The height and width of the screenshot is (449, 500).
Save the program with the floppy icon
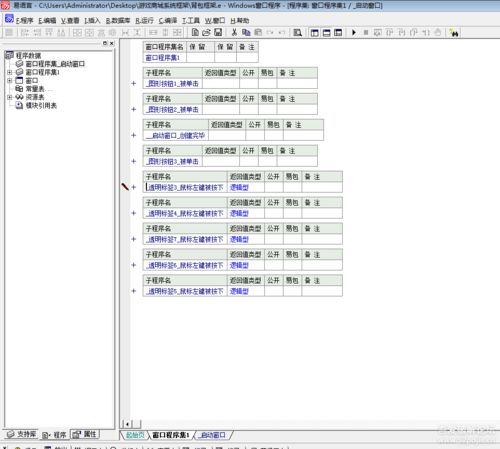pyautogui.click(x=218, y=32)
